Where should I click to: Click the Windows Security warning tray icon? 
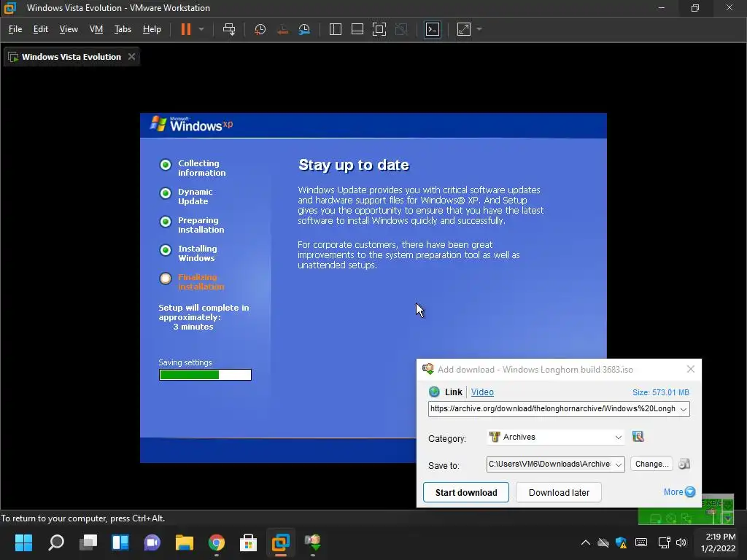[622, 542]
